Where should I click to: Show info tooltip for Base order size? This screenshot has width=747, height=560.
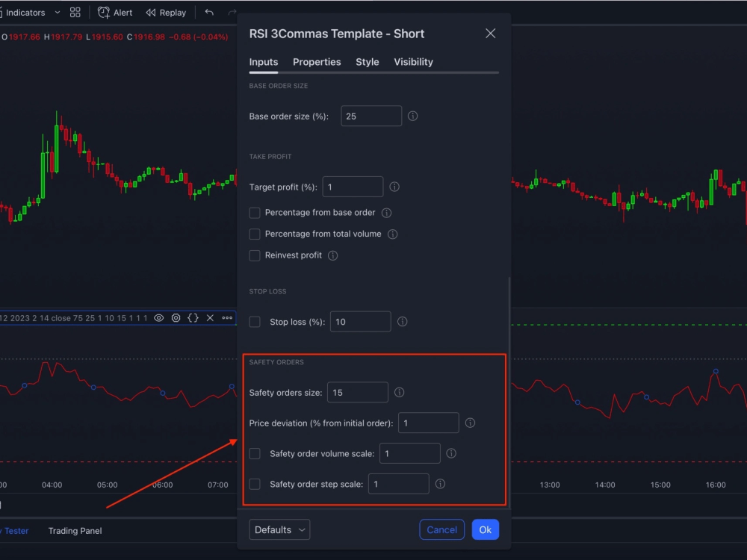click(x=412, y=116)
